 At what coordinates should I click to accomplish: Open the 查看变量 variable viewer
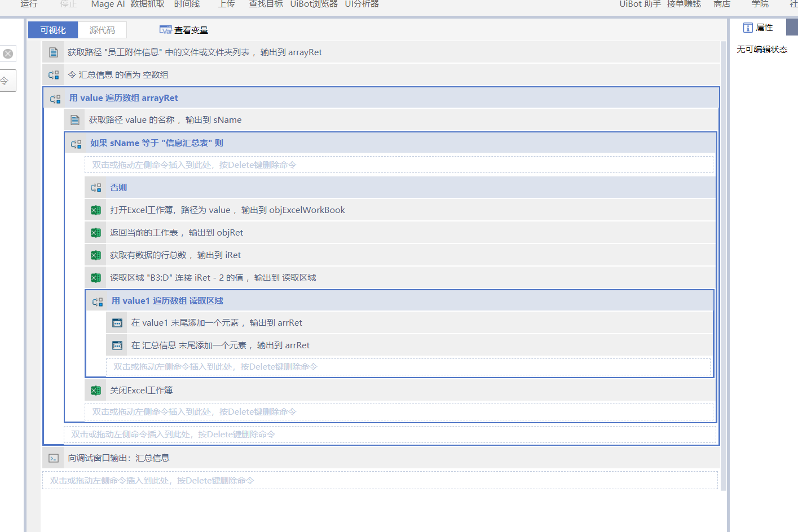pos(184,30)
